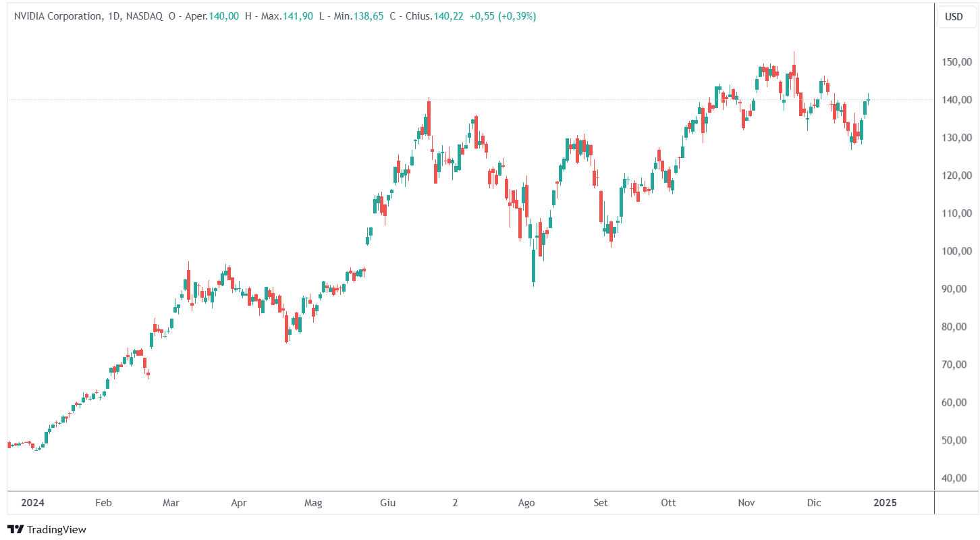The image size is (980, 540).
Task: Click the TradingView logo
Action: pos(47,529)
